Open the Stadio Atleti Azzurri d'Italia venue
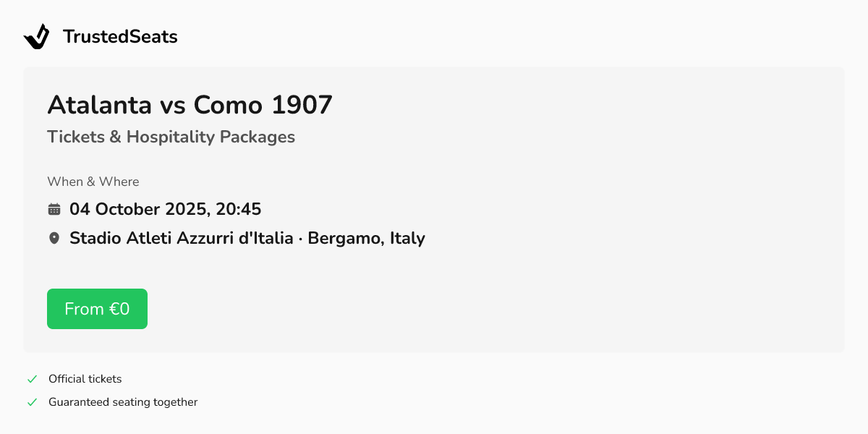The width and height of the screenshot is (868, 434). [x=181, y=238]
